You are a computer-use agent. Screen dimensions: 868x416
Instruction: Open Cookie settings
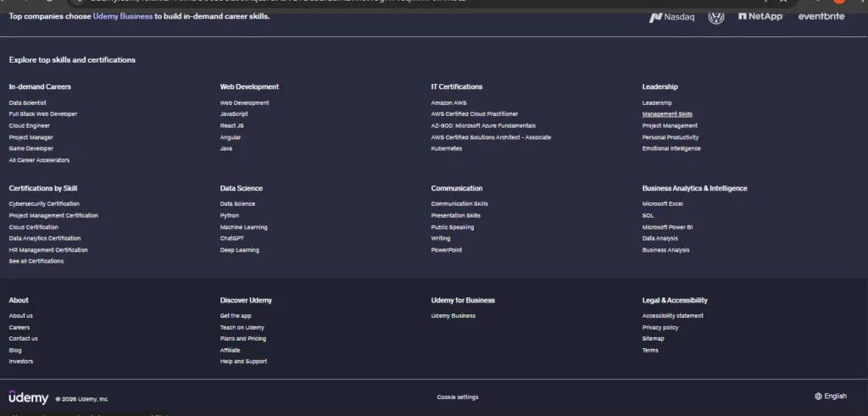pos(457,397)
